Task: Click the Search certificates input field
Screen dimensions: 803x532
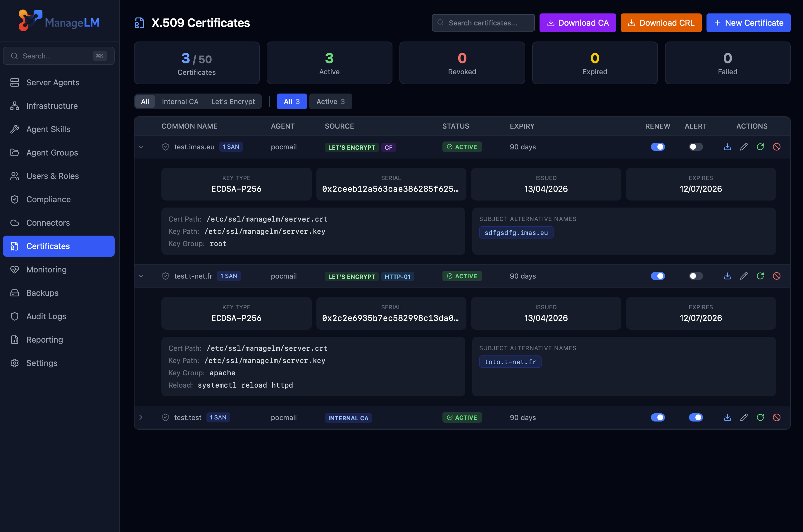Action: [483, 23]
